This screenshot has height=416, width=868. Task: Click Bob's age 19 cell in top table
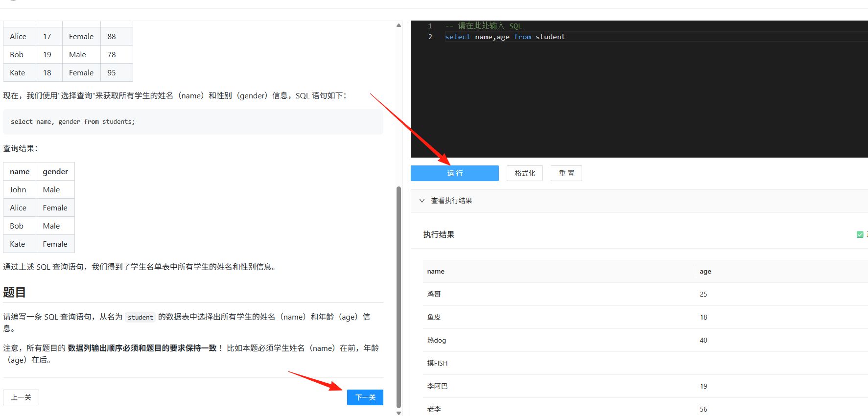pos(49,54)
